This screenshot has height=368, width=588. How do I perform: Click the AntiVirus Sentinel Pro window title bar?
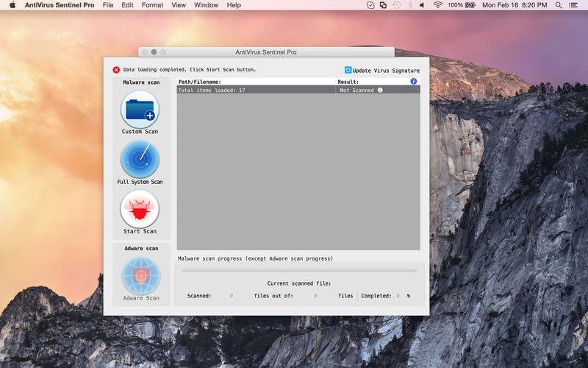coord(266,52)
